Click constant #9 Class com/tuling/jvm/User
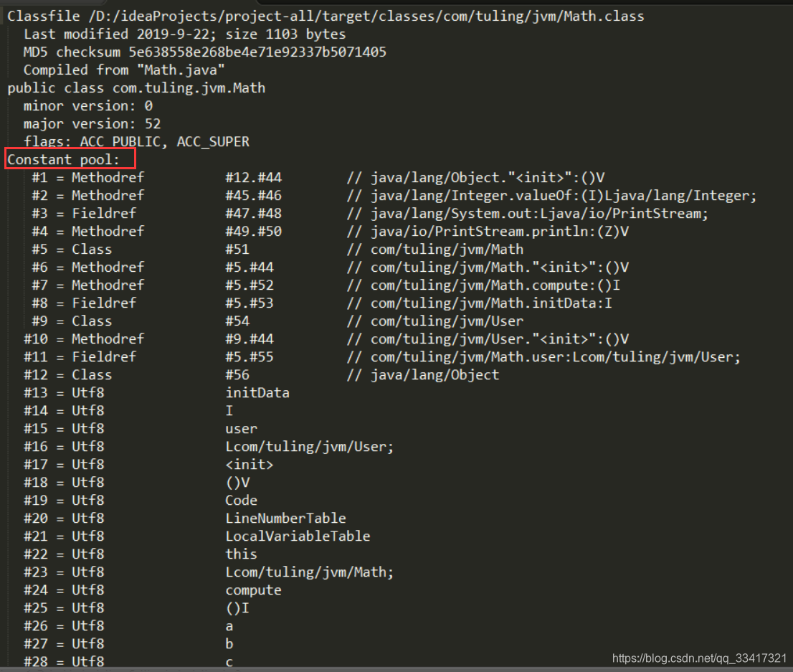 pos(277,321)
